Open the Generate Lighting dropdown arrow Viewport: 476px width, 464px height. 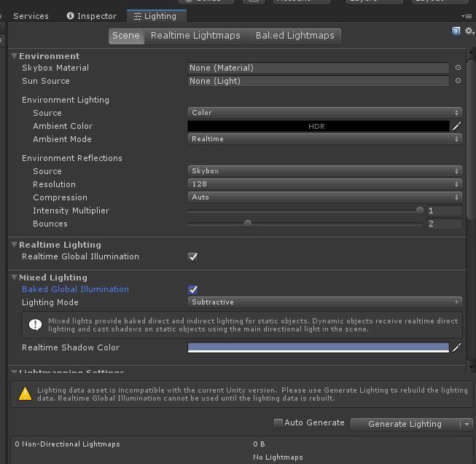click(x=467, y=424)
